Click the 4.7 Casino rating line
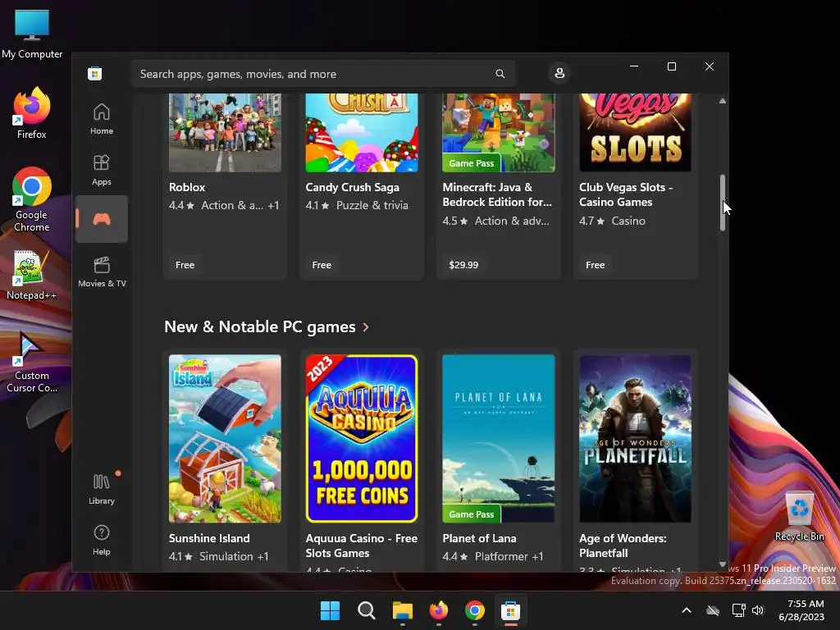 click(612, 221)
